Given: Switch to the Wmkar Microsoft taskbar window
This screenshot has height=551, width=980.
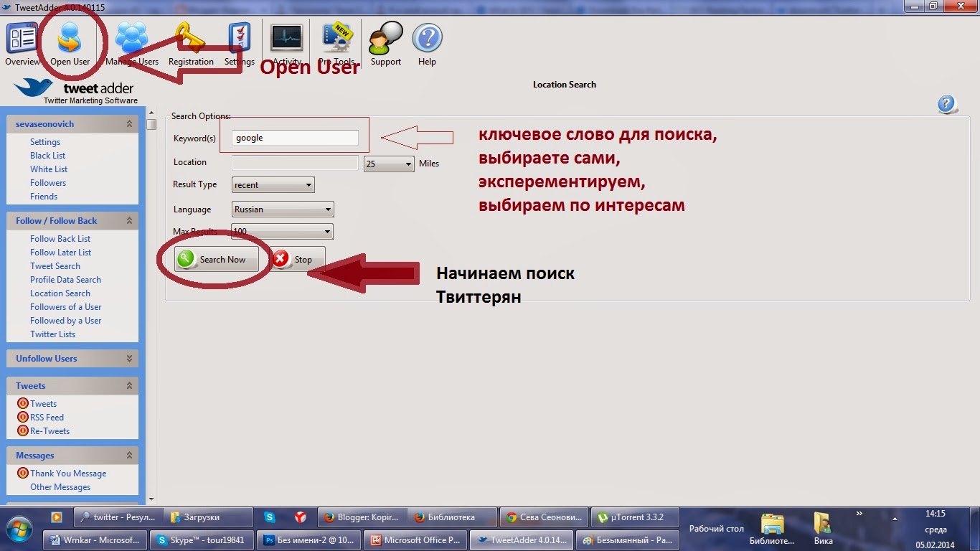Looking at the screenshot, I should tap(95, 540).
